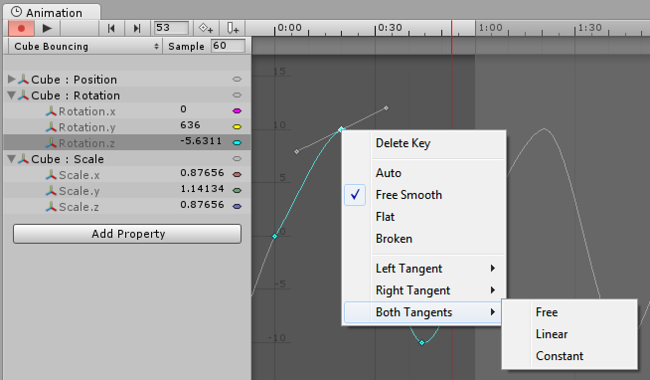Screen dimensions: 650x380
Task: Click the green Scale.y curve swatch
Action: pos(237,191)
